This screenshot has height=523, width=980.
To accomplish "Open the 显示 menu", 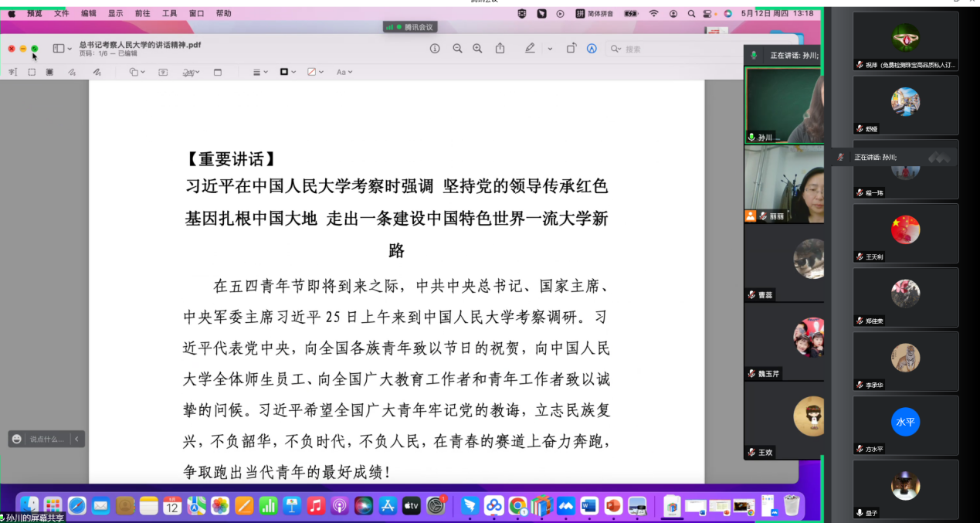I will pyautogui.click(x=115, y=13).
